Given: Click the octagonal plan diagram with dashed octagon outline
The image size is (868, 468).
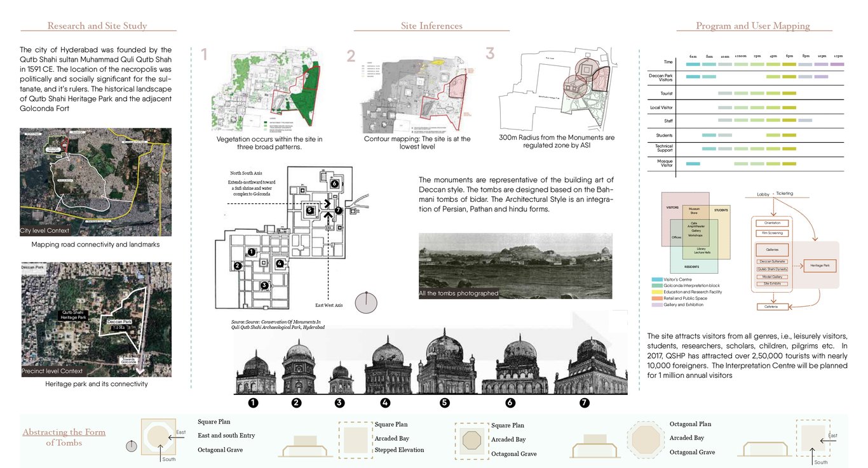Looking at the screenshot, I should [x=645, y=439].
